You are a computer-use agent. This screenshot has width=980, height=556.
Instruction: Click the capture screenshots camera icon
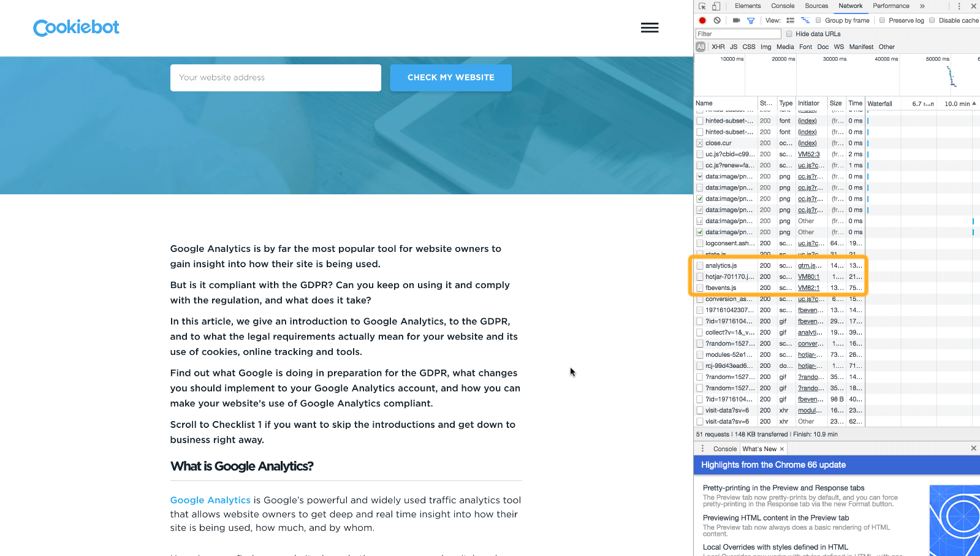[x=736, y=20]
